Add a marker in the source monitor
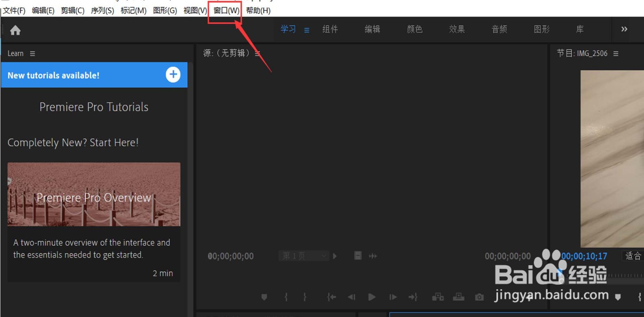644x317 pixels. [264, 297]
